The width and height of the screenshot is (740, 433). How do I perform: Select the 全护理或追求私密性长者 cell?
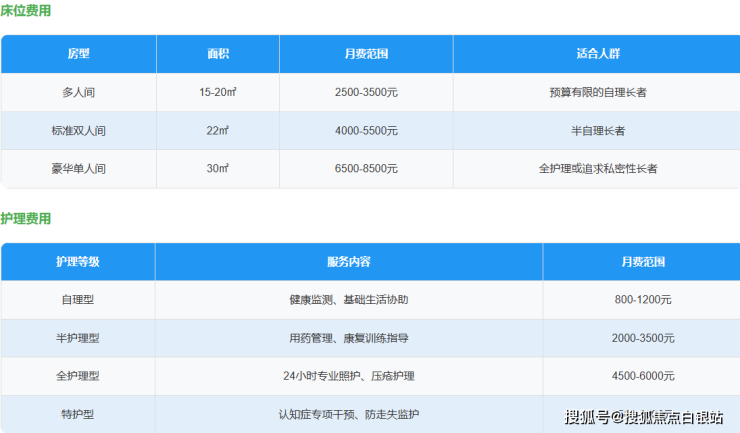click(x=597, y=169)
